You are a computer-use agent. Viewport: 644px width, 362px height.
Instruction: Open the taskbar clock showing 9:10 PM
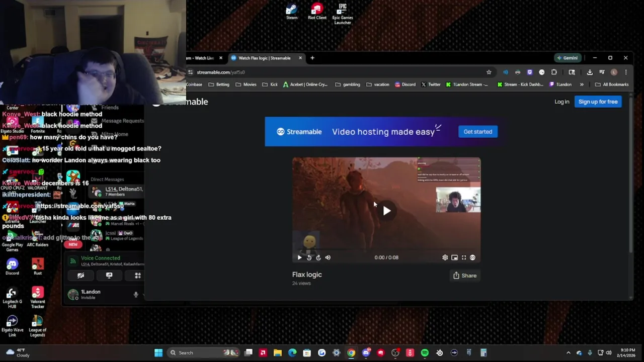click(627, 352)
